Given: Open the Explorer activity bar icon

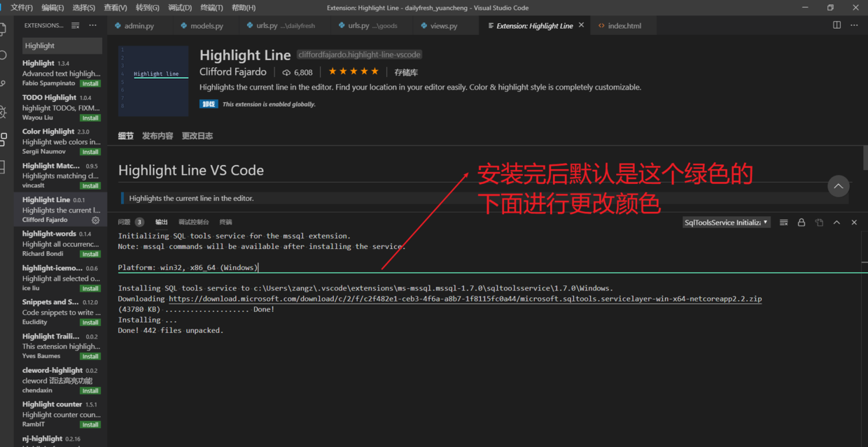Looking at the screenshot, I should point(3,29).
